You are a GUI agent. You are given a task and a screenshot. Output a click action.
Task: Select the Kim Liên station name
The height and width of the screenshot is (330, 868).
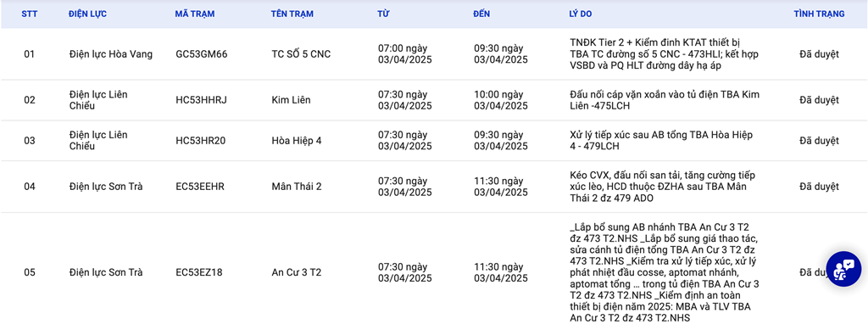292,100
